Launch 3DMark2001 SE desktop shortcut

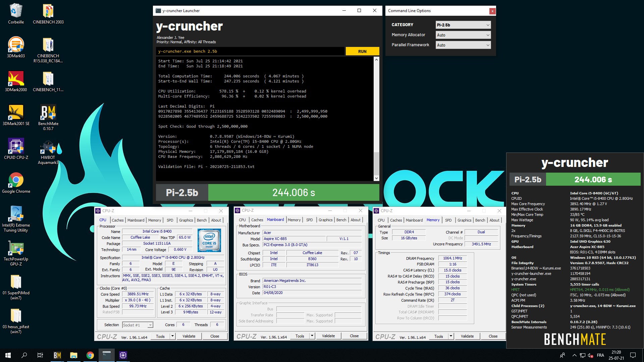click(x=16, y=115)
